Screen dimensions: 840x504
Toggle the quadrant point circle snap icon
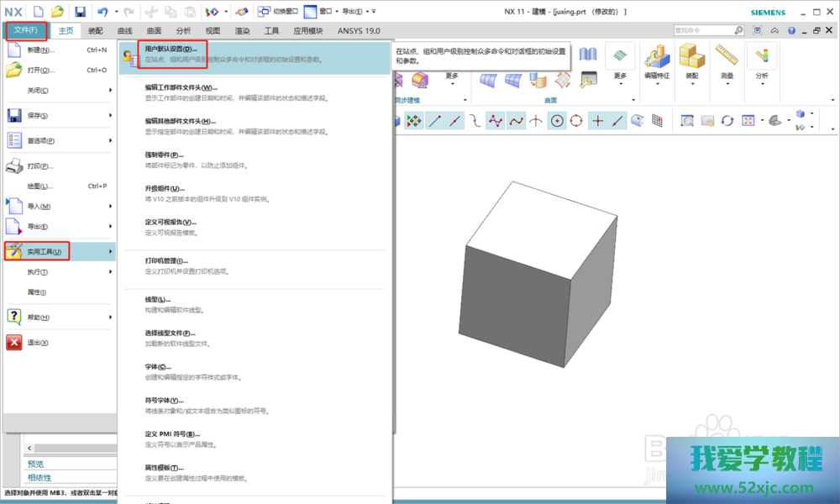point(577,121)
